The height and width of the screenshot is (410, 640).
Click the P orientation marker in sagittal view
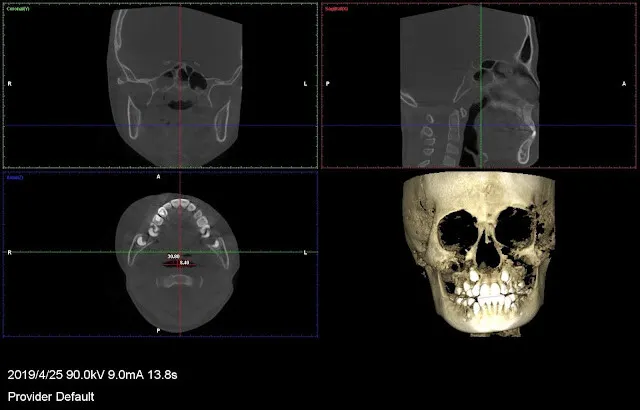click(328, 84)
